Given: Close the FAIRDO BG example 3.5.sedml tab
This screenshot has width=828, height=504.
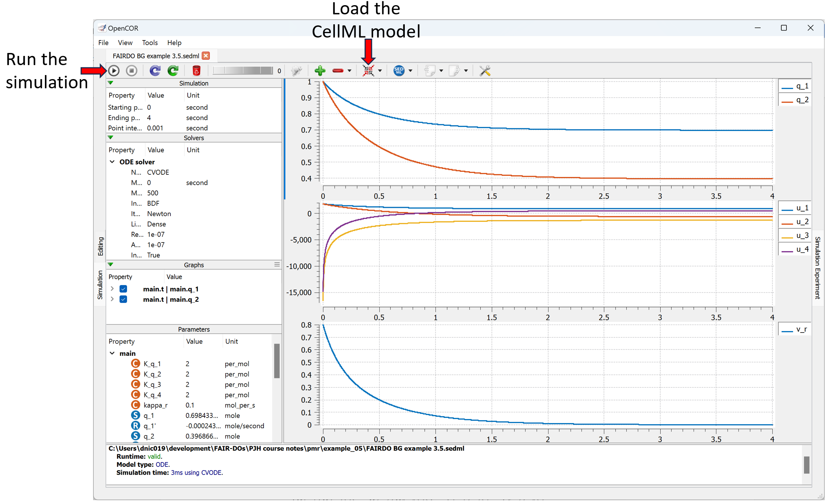Looking at the screenshot, I should [206, 56].
